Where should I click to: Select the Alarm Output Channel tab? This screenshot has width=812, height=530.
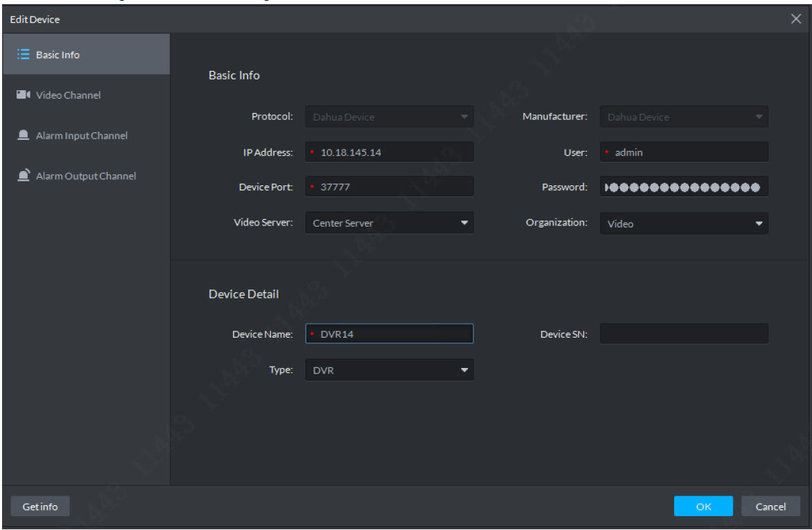coord(85,176)
